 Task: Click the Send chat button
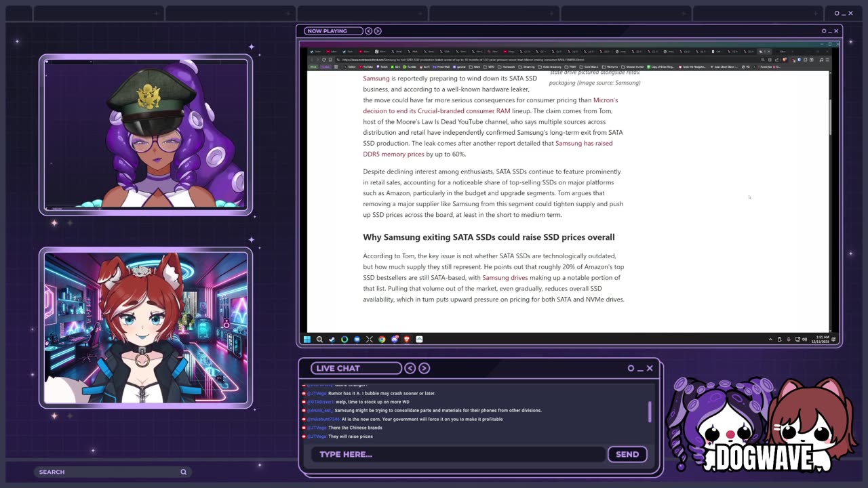[627, 454]
